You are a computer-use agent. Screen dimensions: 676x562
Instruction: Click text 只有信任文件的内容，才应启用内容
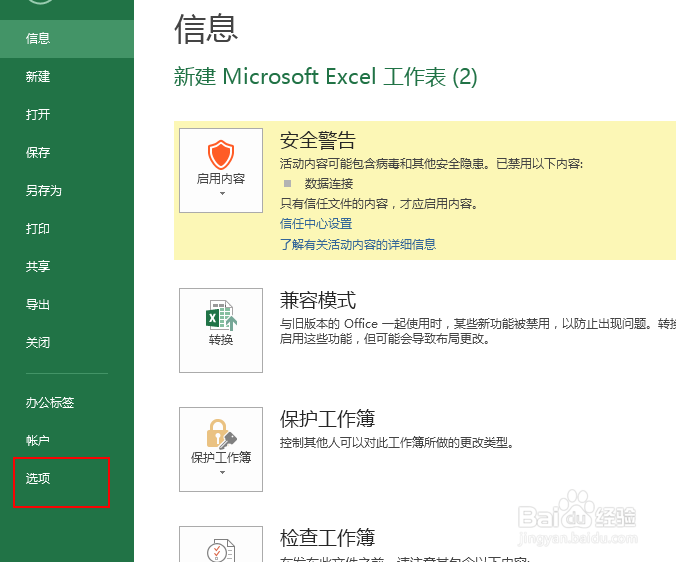[379, 203]
